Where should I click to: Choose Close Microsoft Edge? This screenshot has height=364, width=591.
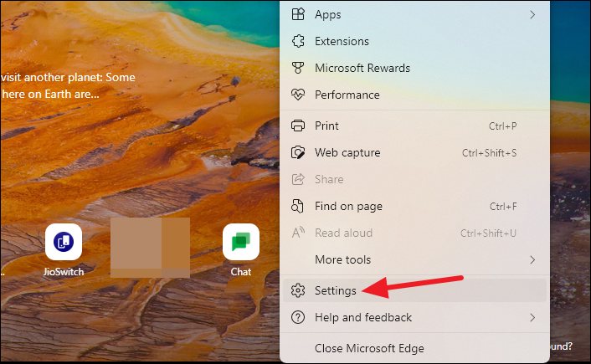[414, 348]
